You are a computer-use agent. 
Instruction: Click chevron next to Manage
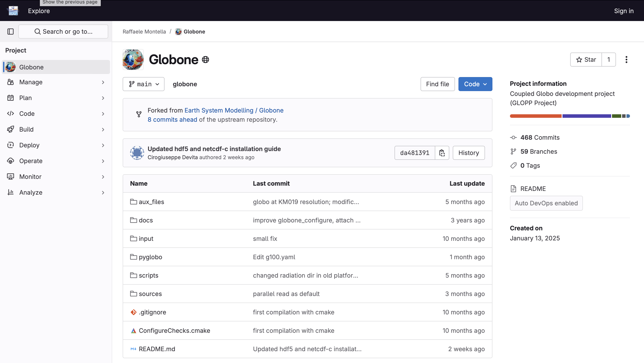103,82
